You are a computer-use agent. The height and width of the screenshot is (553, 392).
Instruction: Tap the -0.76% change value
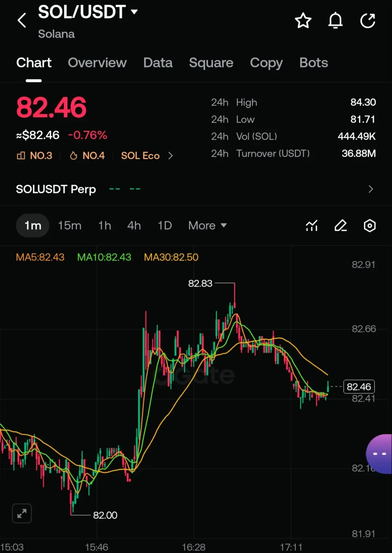88,135
